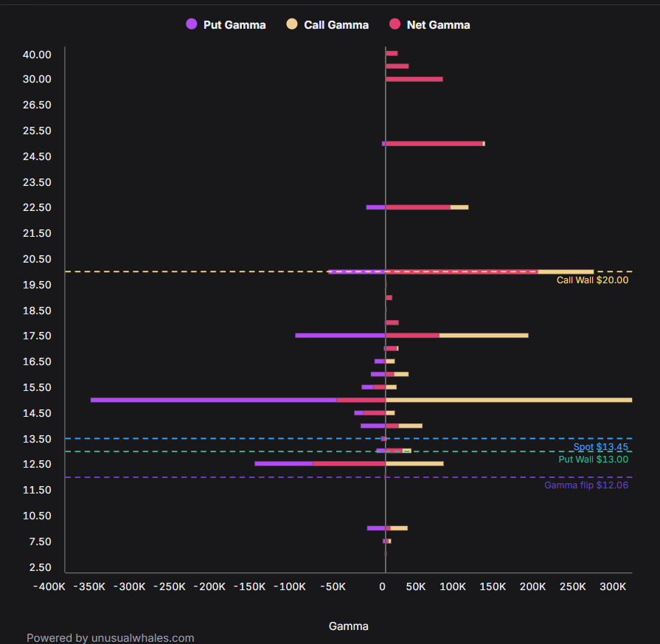The height and width of the screenshot is (644, 660).
Task: Select the 15.50 strike axis label
Action: (37, 387)
